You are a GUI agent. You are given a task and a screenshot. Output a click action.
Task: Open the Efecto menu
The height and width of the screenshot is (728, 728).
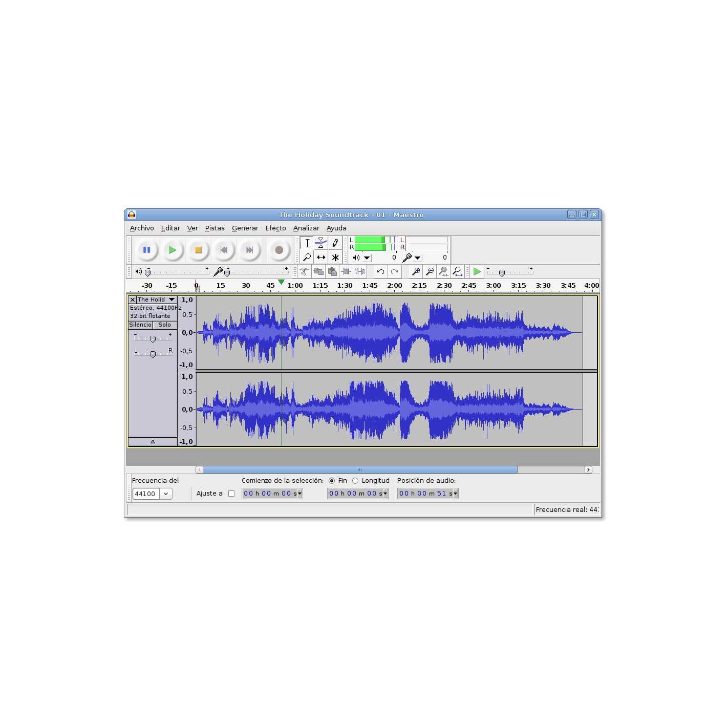tap(275, 228)
